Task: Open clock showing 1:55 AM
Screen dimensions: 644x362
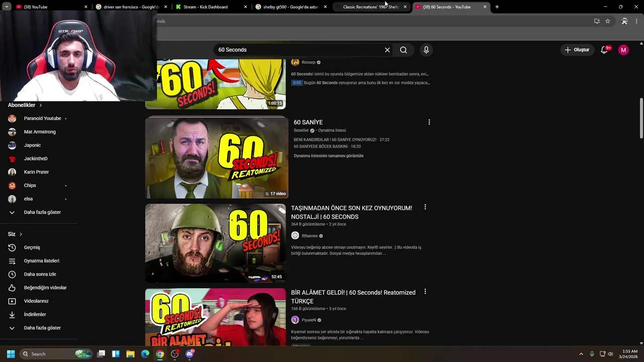Action: [629, 354]
